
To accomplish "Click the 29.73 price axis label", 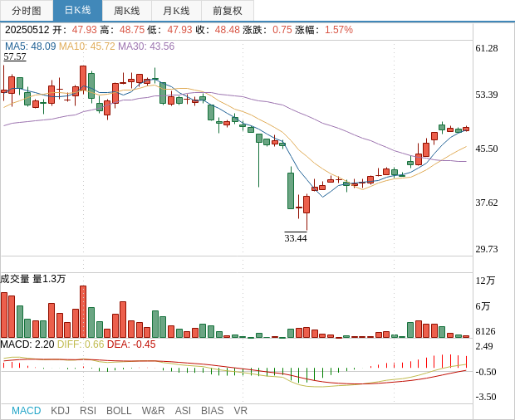I will (x=487, y=249).
